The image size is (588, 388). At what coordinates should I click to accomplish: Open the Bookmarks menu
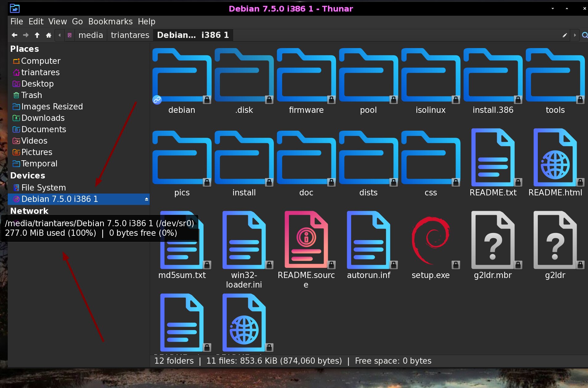pyautogui.click(x=110, y=22)
